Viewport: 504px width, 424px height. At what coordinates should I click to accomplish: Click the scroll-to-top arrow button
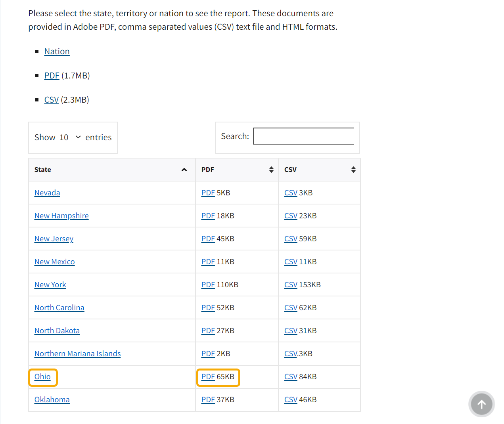[481, 404]
